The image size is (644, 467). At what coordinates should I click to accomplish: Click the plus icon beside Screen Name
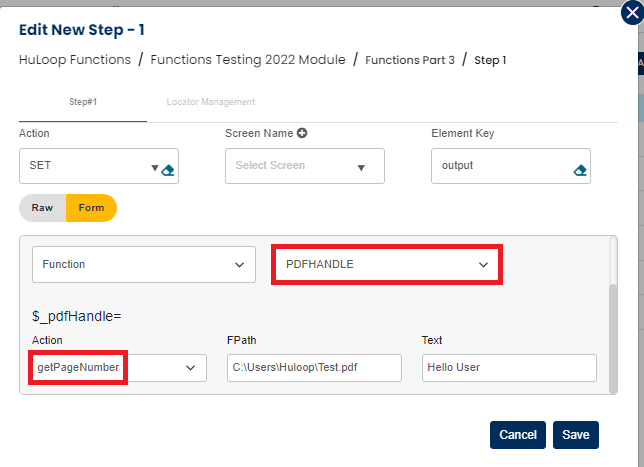point(301,133)
